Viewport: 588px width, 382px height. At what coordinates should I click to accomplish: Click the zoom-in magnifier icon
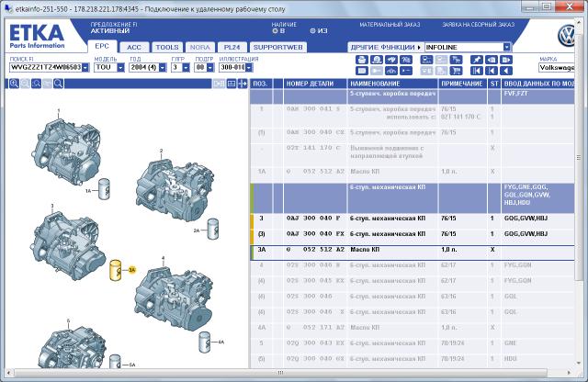coord(14,84)
